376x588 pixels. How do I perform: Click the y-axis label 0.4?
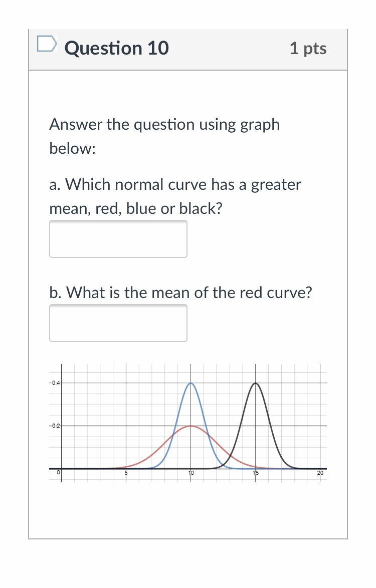coord(55,383)
